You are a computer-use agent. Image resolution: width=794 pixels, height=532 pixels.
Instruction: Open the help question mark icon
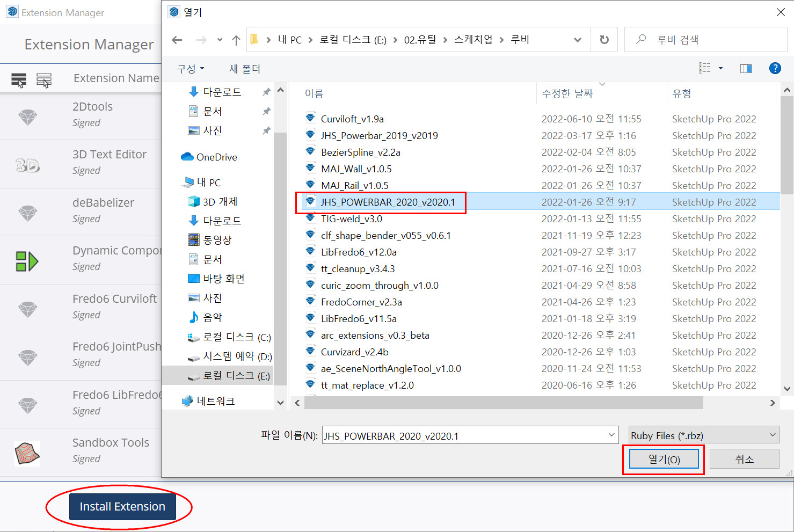point(775,68)
